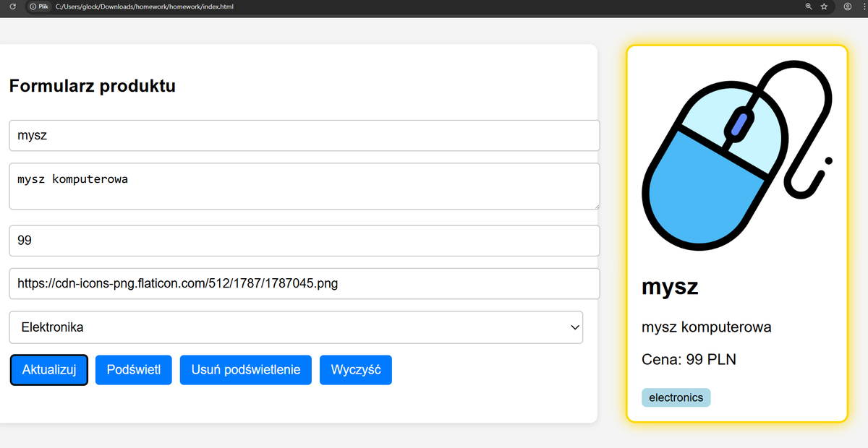Screen dimensions: 868x448
Task: Click the description textarea with mysz komputerowa
Action: (304, 186)
